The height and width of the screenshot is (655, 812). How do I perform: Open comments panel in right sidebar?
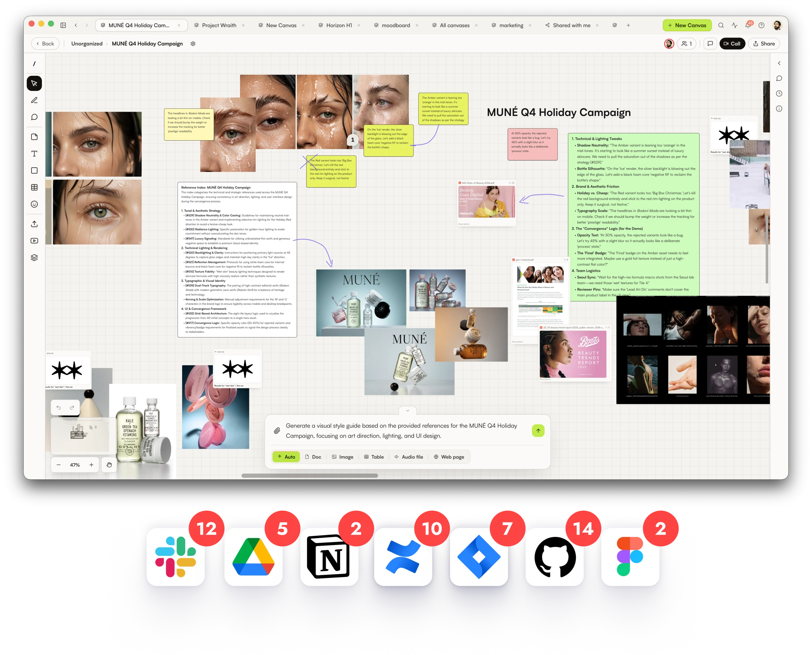pyautogui.click(x=779, y=79)
